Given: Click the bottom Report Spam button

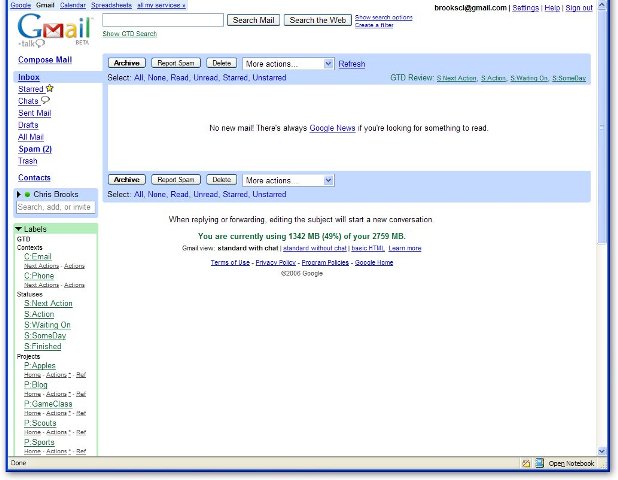Looking at the screenshot, I should tap(176, 180).
